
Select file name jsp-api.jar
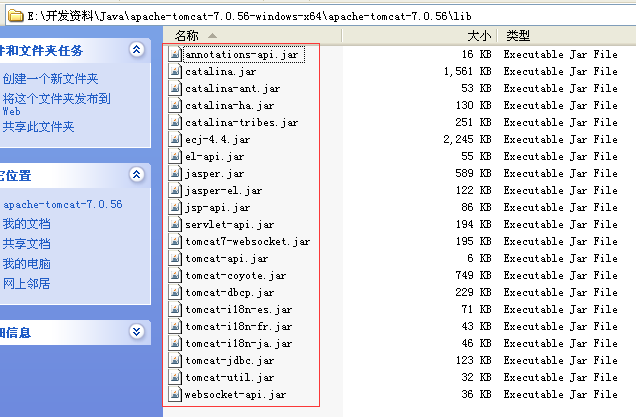[217, 208]
